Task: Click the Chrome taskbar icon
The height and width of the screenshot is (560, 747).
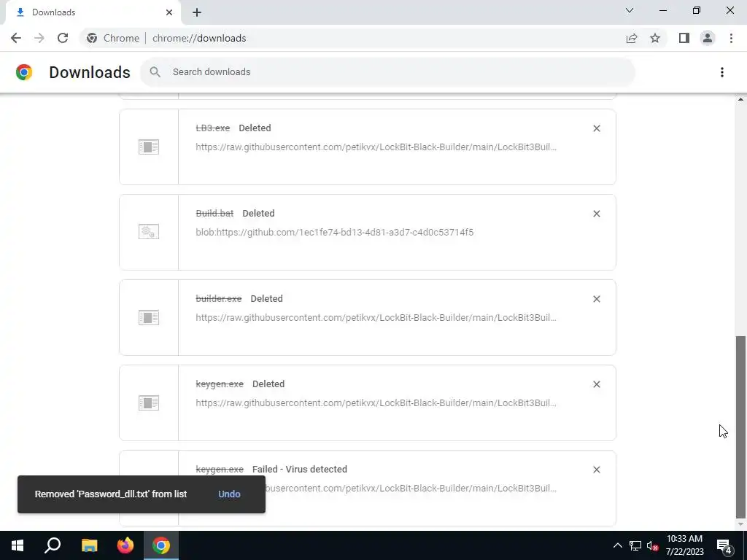Action: pos(161,545)
